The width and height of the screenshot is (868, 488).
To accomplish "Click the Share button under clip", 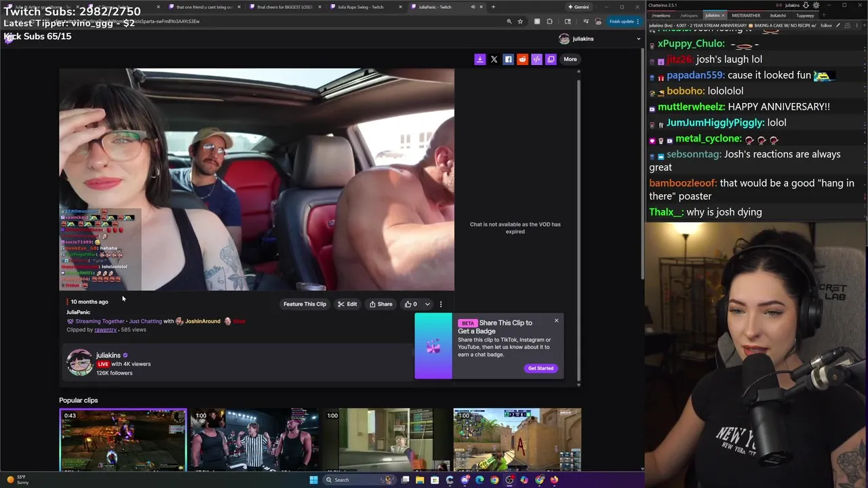I will (x=380, y=304).
